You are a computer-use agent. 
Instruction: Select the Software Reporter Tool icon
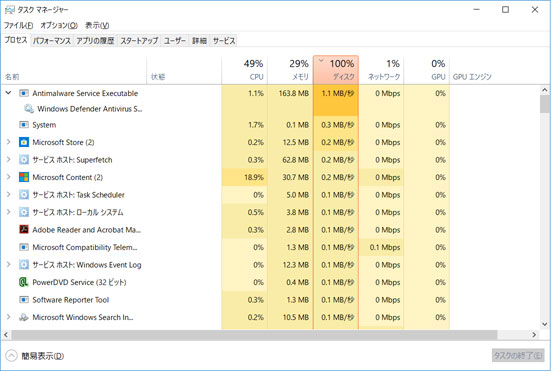pos(24,300)
